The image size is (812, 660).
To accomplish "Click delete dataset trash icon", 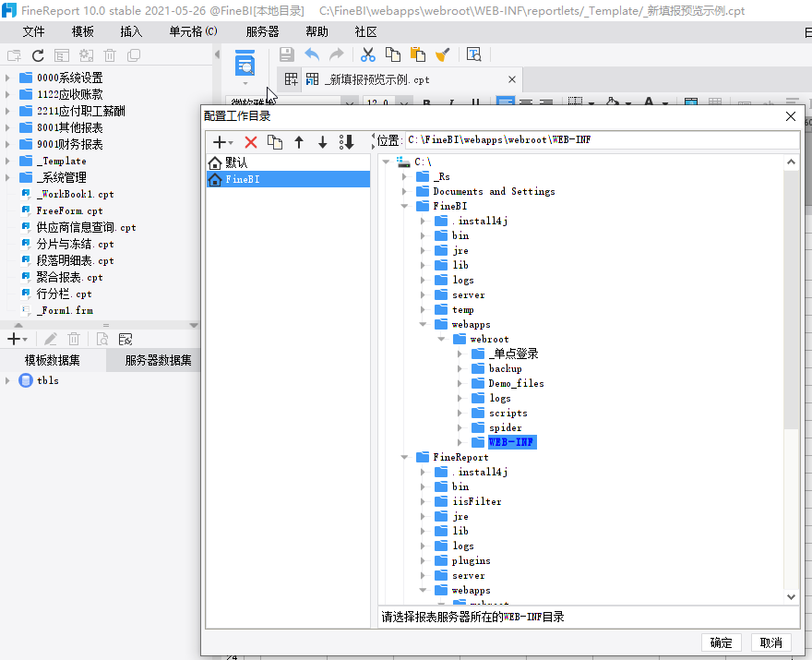I will pos(74,340).
